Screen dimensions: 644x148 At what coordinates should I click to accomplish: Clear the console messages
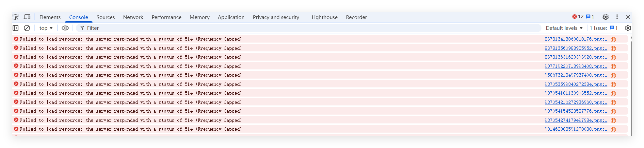click(x=27, y=28)
